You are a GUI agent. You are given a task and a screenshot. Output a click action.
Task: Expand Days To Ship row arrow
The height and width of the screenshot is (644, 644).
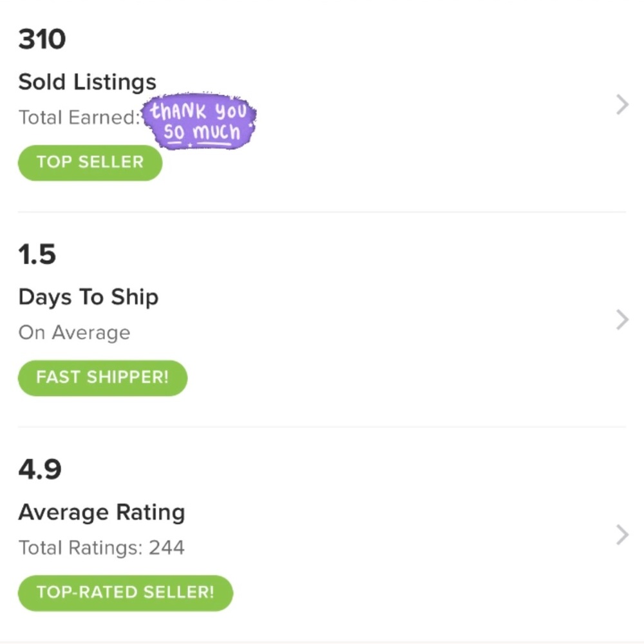click(621, 319)
